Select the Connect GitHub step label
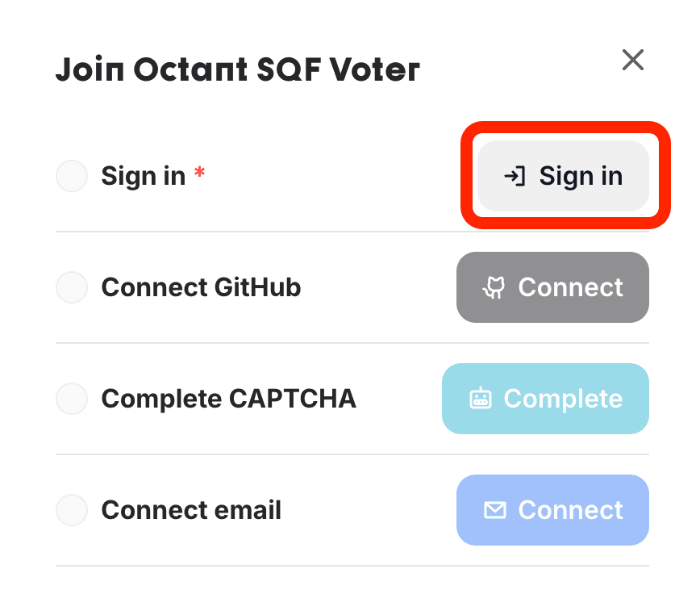This screenshot has width=700, height=594. [x=202, y=287]
